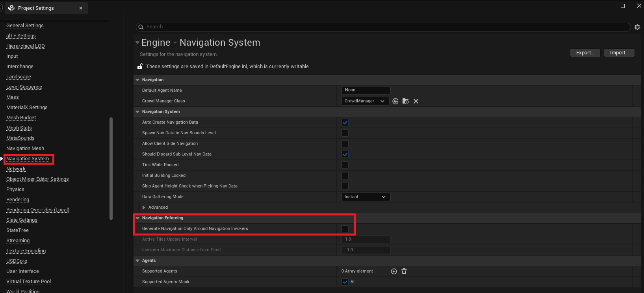Enable Initial Building Locked checkbox
Viewport: 644px width, 293px height.
pos(345,176)
